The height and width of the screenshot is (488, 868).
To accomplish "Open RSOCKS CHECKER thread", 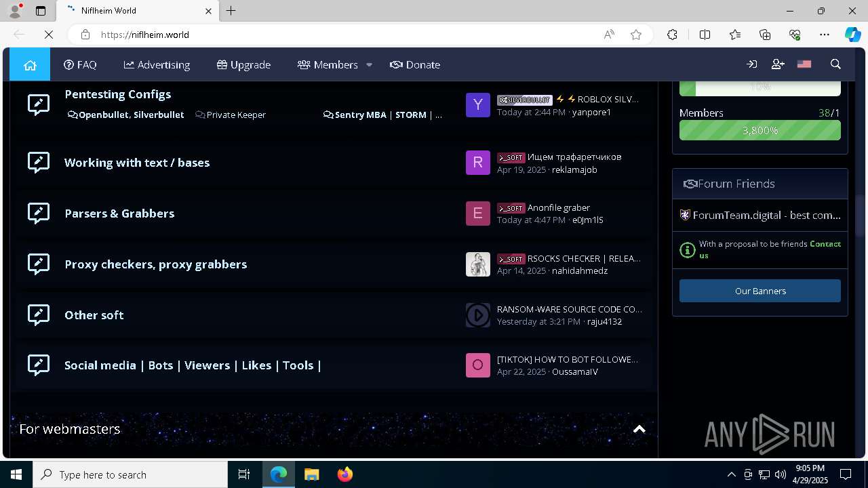I will pos(584,258).
